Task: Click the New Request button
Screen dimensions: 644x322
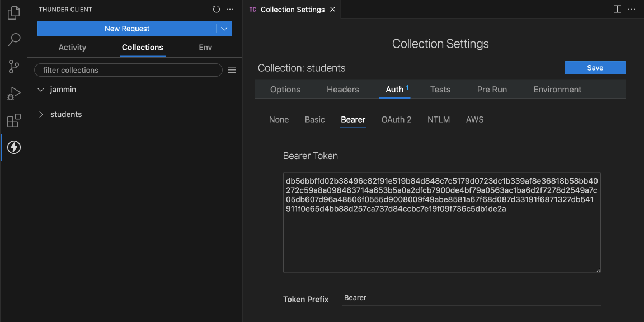Action: click(127, 29)
